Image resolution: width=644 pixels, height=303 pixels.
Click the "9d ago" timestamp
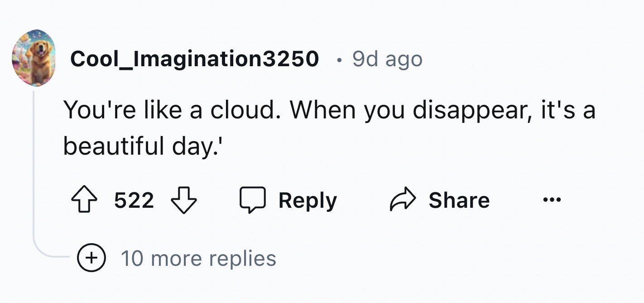(x=387, y=59)
